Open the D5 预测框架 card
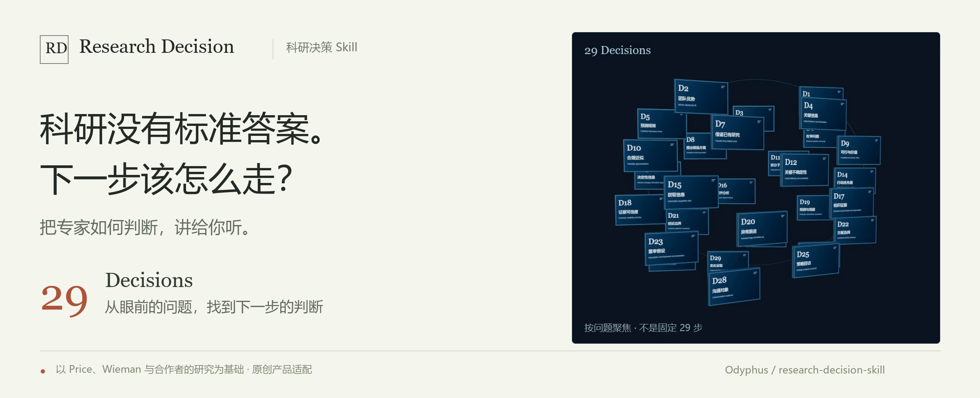 click(661, 123)
